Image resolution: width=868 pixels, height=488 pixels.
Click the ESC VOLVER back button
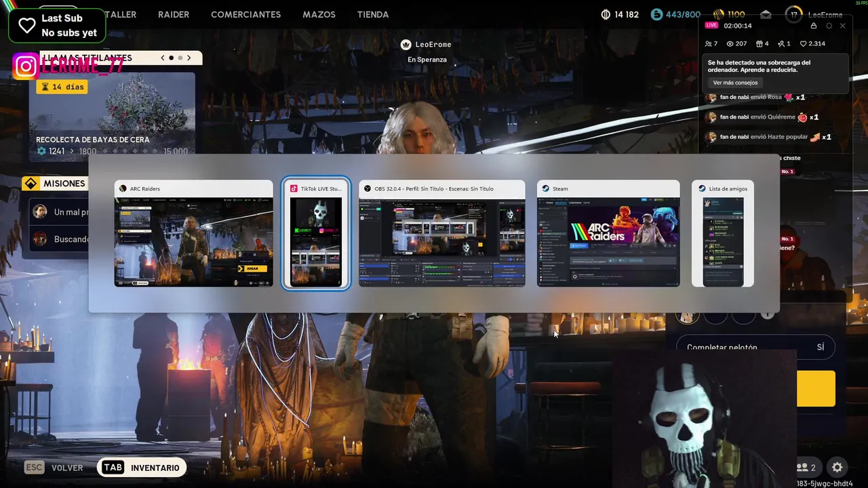(54, 468)
